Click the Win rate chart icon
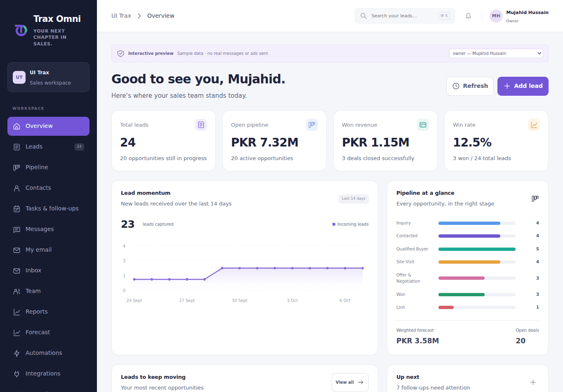Viewport: 563px width, 392px height. coord(534,125)
